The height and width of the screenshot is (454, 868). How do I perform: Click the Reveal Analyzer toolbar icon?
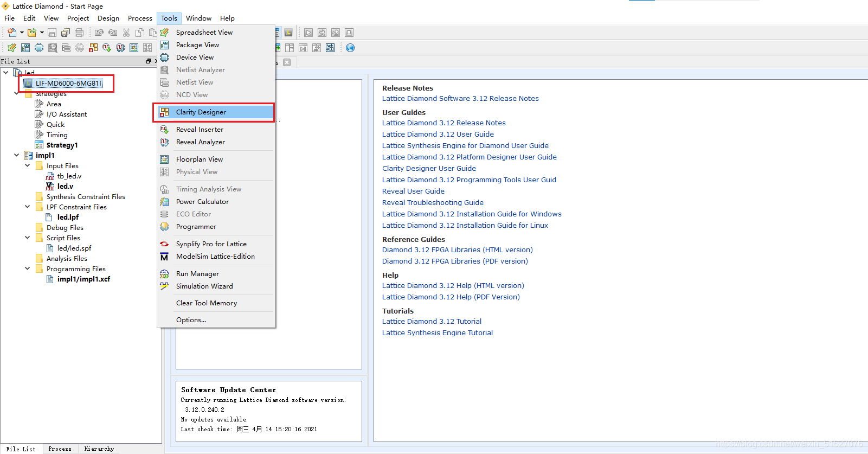120,48
